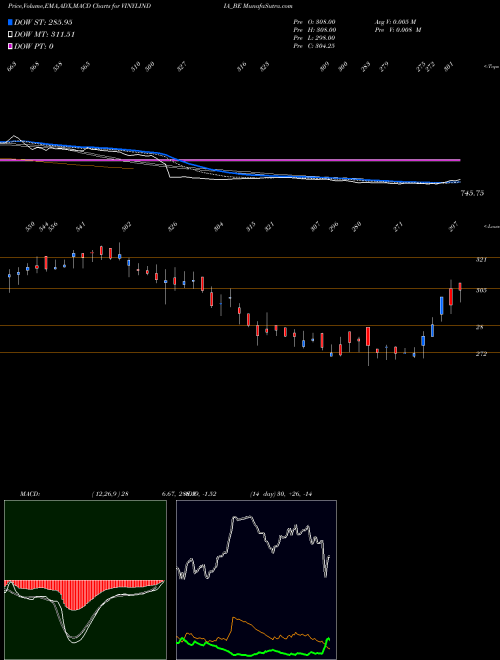Click the 'Avg V: 0.005 M' volume text
500x660 pixels.
tap(398, 22)
